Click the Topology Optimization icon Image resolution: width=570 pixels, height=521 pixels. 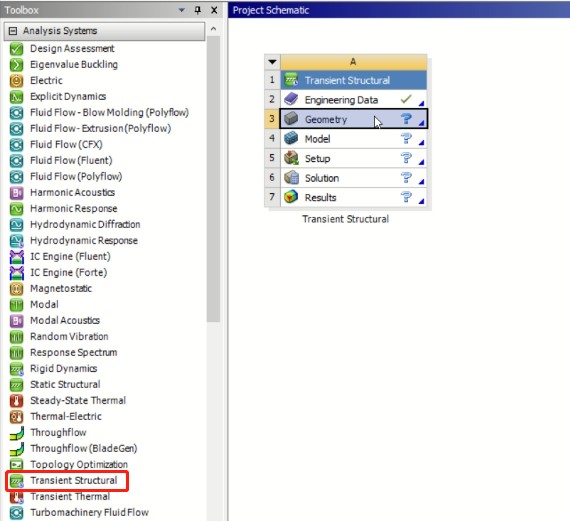tap(16, 465)
